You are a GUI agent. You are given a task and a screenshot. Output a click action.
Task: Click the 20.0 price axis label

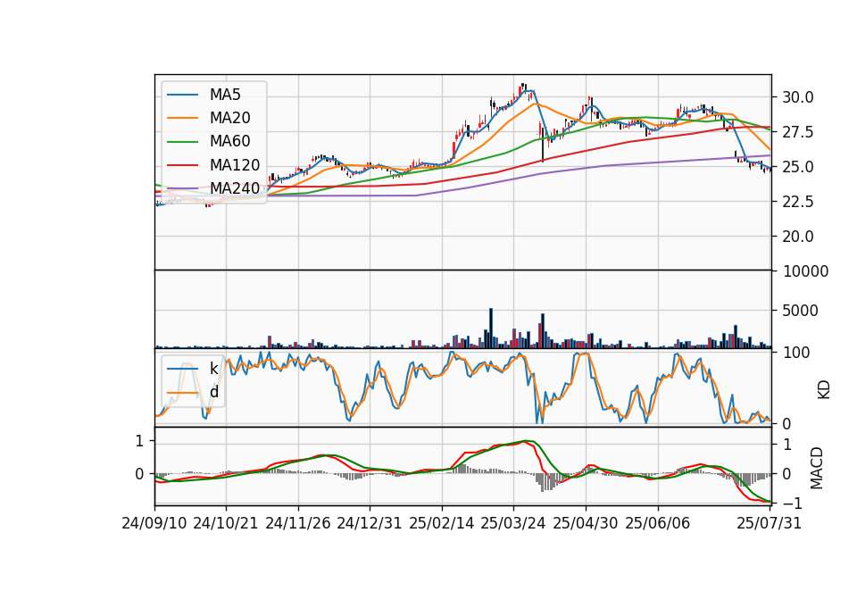coord(798,237)
